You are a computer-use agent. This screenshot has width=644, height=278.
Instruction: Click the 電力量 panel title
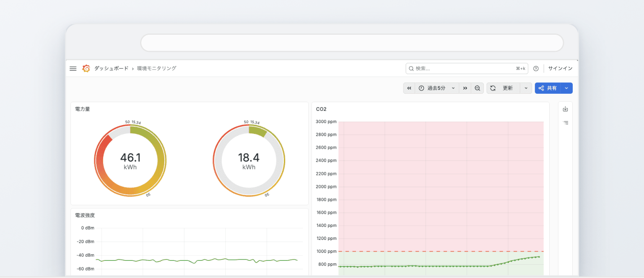[x=83, y=109]
